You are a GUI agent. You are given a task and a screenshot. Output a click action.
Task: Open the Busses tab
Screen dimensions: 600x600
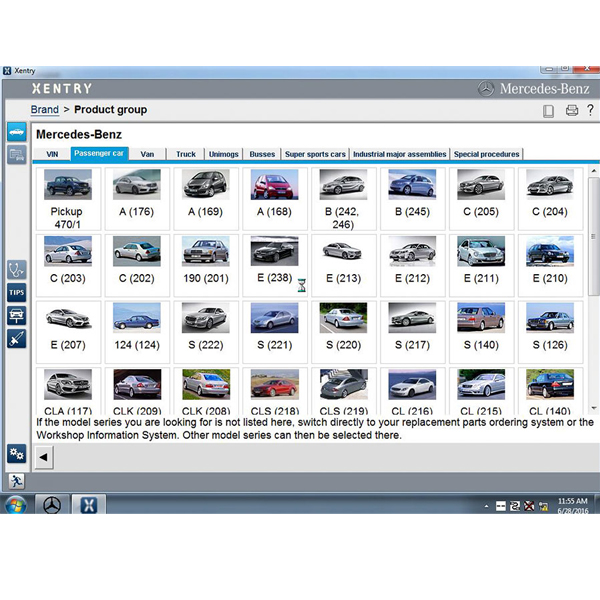pyautogui.click(x=262, y=154)
